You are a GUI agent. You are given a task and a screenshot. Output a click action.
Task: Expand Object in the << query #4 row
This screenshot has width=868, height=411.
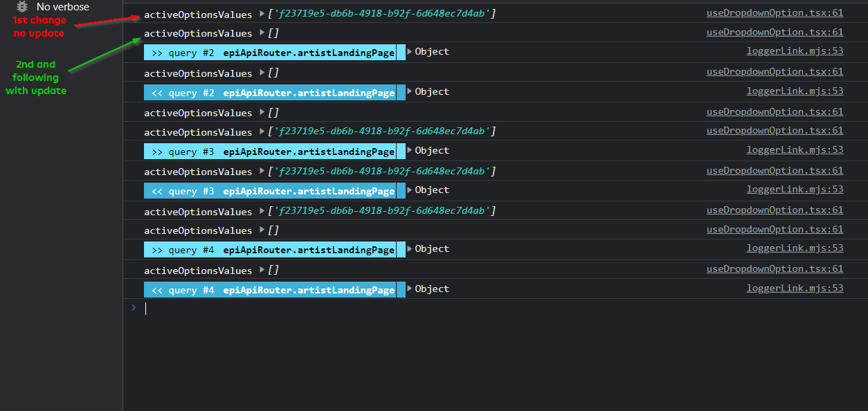click(x=410, y=289)
